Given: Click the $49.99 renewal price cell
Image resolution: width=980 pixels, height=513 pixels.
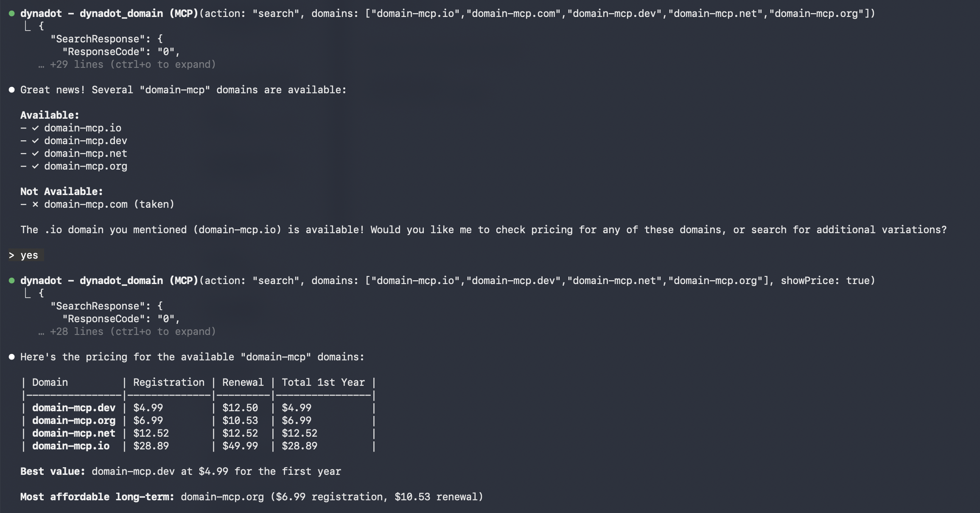Looking at the screenshot, I should pos(240,446).
